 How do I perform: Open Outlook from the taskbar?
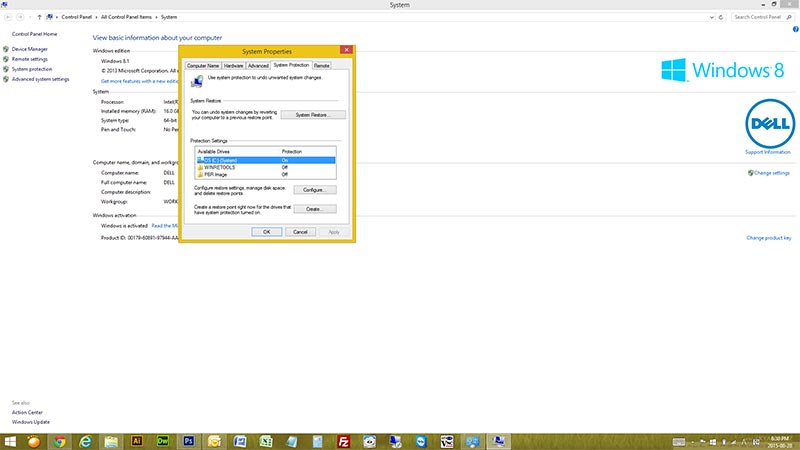(x=214, y=441)
